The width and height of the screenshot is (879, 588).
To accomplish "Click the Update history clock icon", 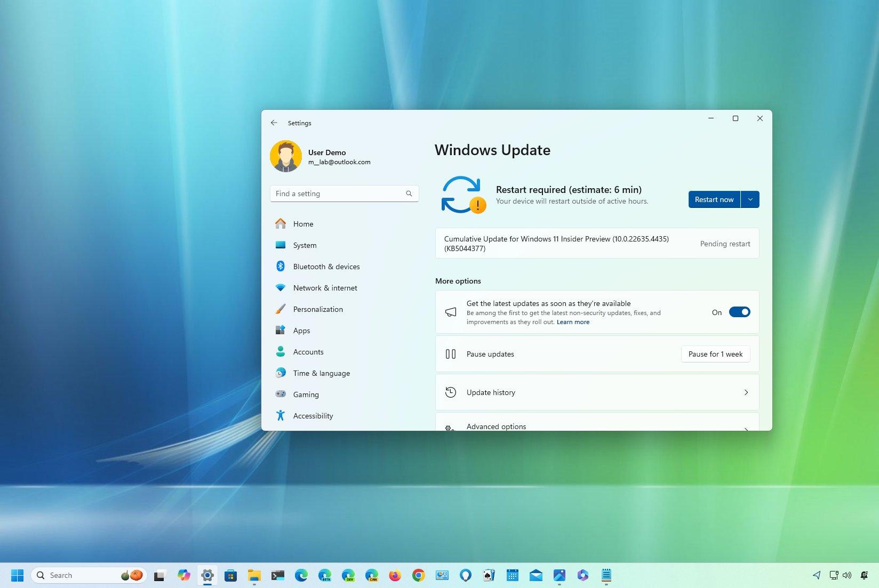I will coord(451,392).
